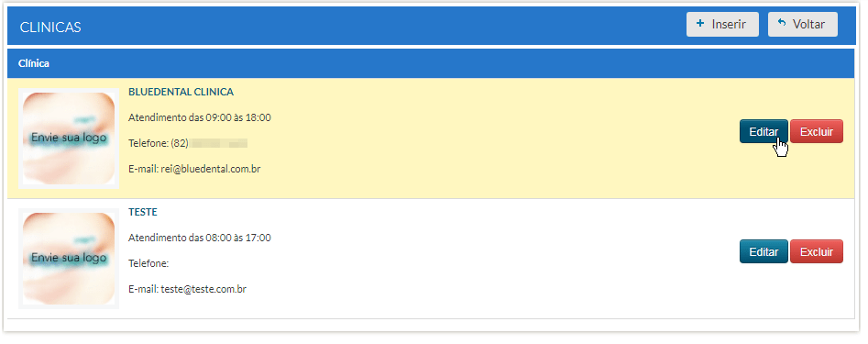The width and height of the screenshot is (868, 344).
Task: Edit the BLUEDENTAL CLINICA entry
Action: [764, 131]
